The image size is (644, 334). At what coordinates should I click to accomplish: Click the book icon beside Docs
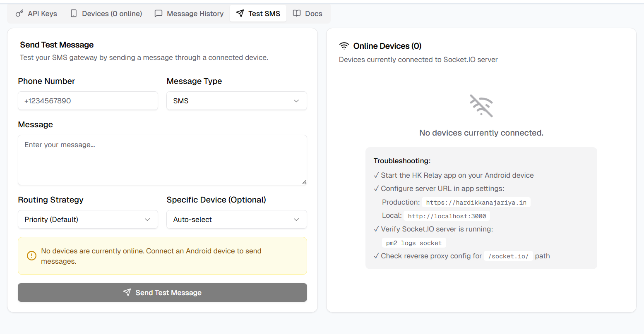(x=297, y=14)
